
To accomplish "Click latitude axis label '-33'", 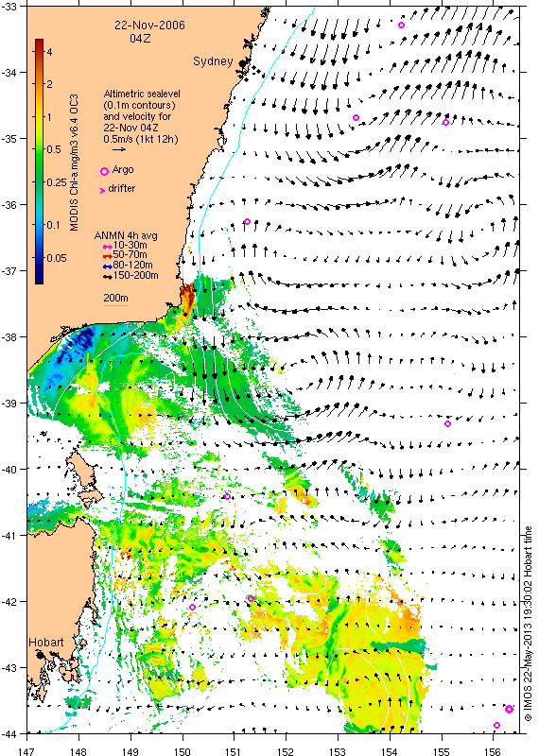I will (9, 7).
